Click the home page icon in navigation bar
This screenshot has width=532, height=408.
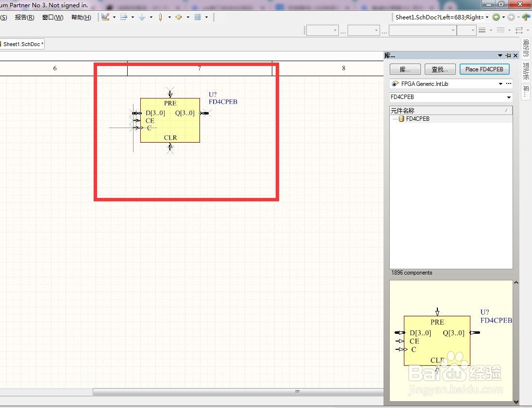(526, 17)
